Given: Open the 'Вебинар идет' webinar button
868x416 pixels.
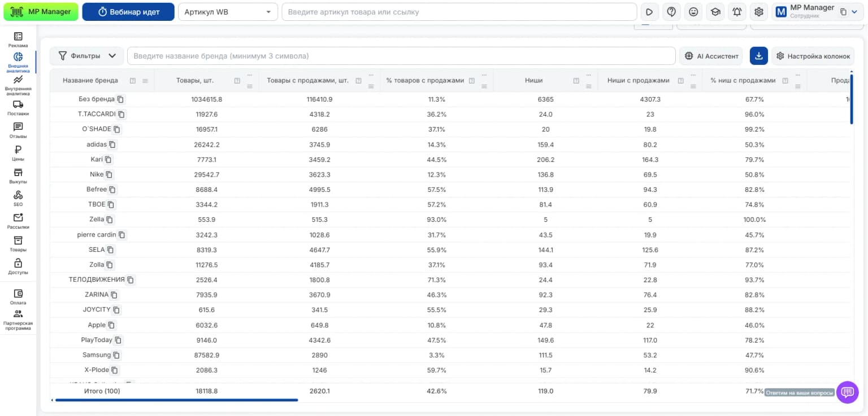Looking at the screenshot, I should pyautogui.click(x=128, y=12).
